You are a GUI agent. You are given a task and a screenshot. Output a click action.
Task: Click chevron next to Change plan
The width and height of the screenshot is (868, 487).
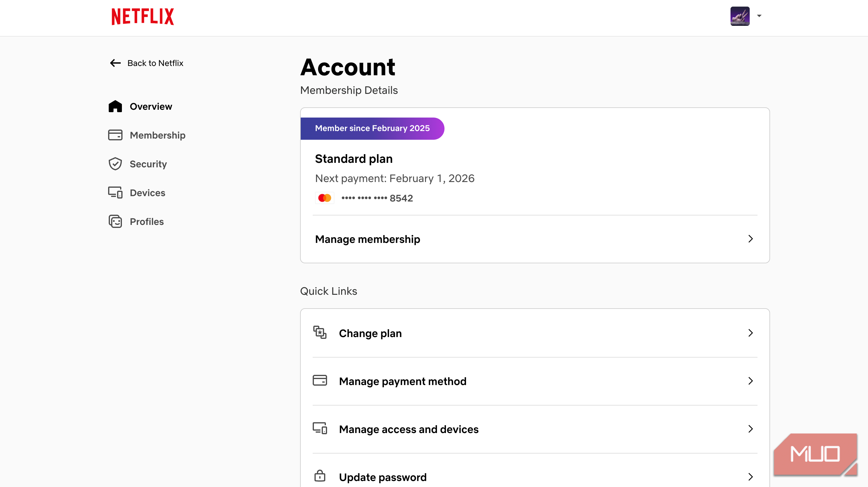[750, 333]
